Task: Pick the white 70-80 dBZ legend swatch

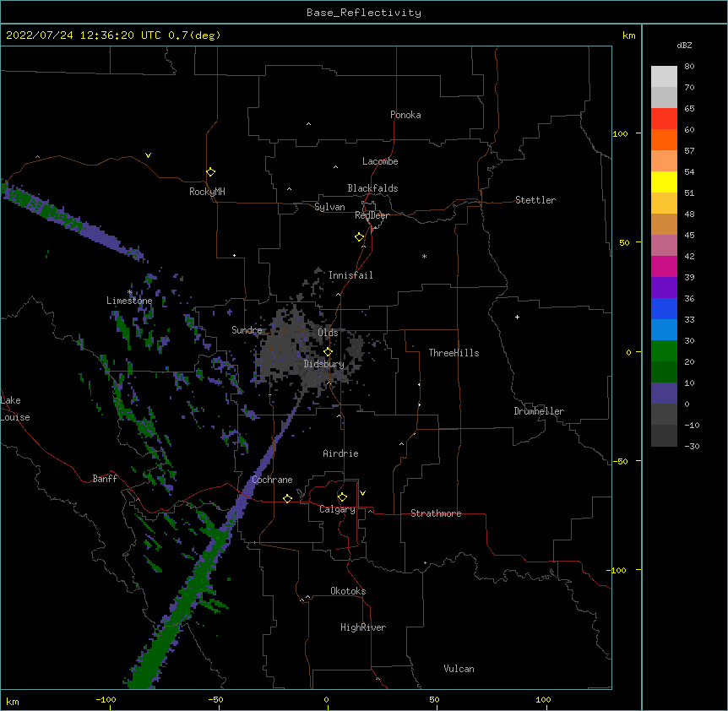Action: 664,77
